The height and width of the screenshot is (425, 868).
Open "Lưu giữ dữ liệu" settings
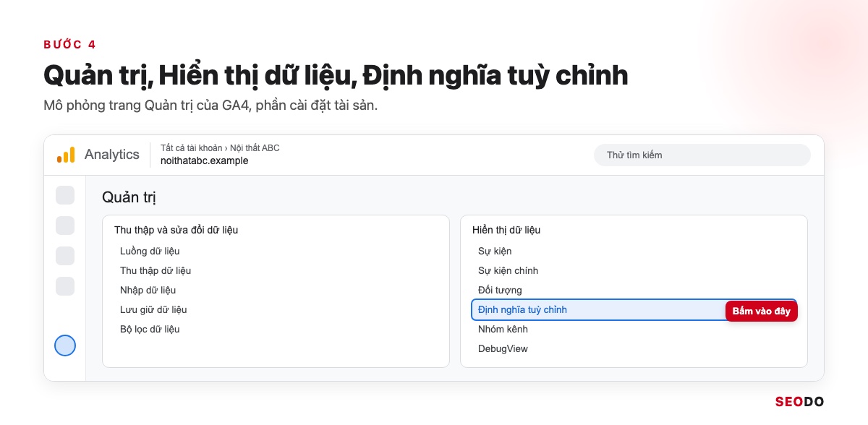[153, 309]
